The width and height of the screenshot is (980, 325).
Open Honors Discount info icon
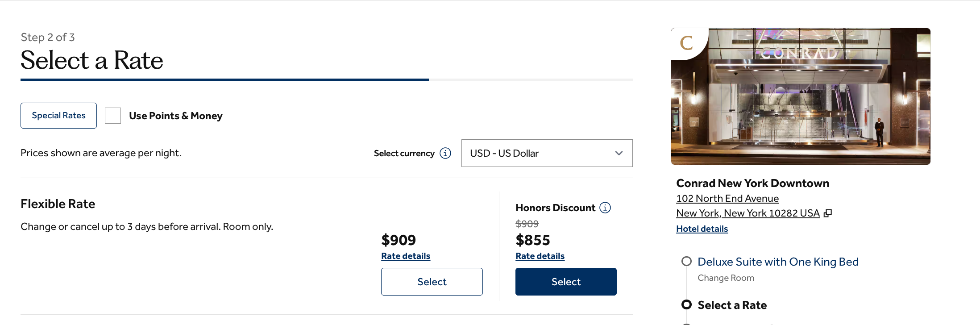tap(605, 208)
